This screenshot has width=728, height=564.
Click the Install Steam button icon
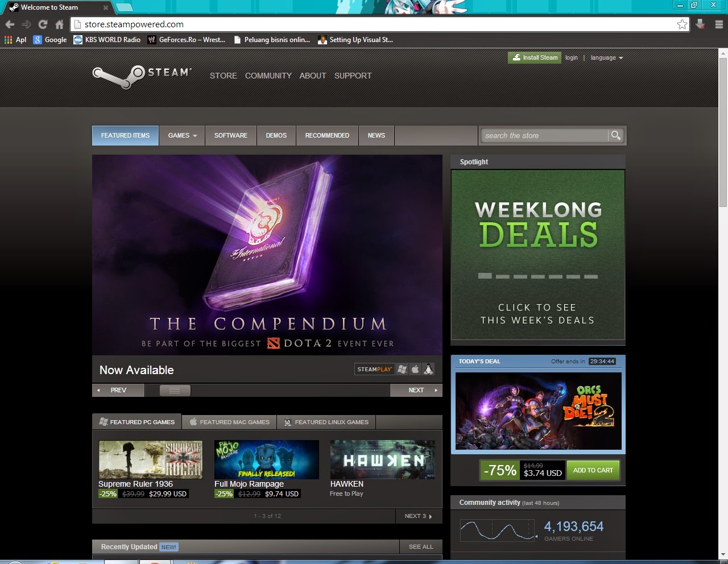(x=516, y=57)
